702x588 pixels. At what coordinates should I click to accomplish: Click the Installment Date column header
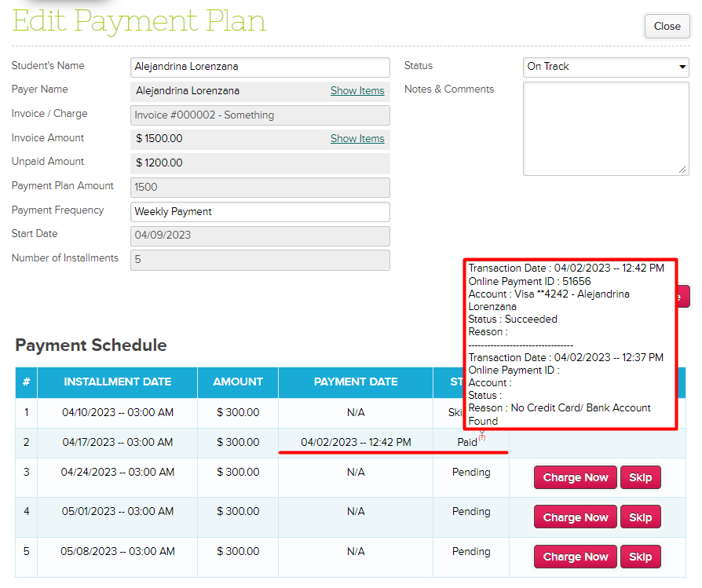(117, 382)
